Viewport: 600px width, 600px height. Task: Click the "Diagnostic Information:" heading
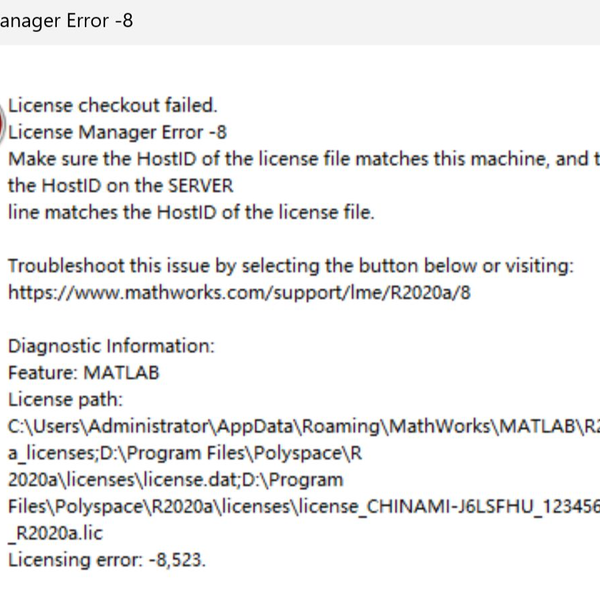point(111,346)
